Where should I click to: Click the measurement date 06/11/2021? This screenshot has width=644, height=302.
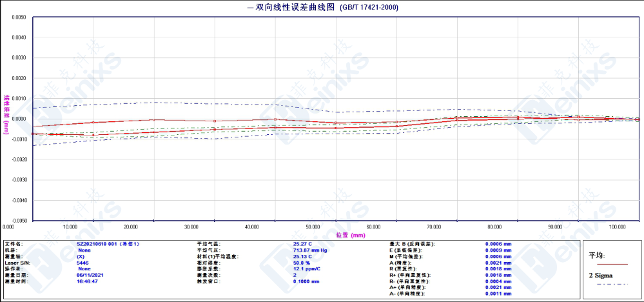tap(90, 275)
